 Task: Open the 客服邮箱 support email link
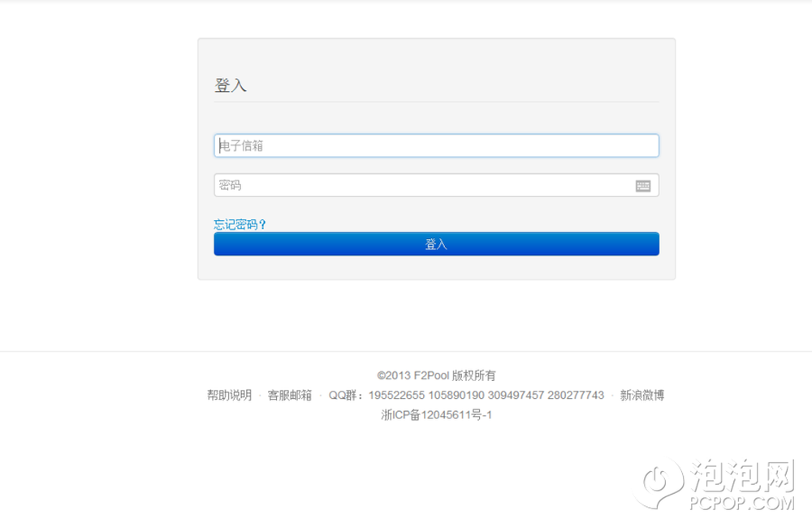click(x=290, y=396)
